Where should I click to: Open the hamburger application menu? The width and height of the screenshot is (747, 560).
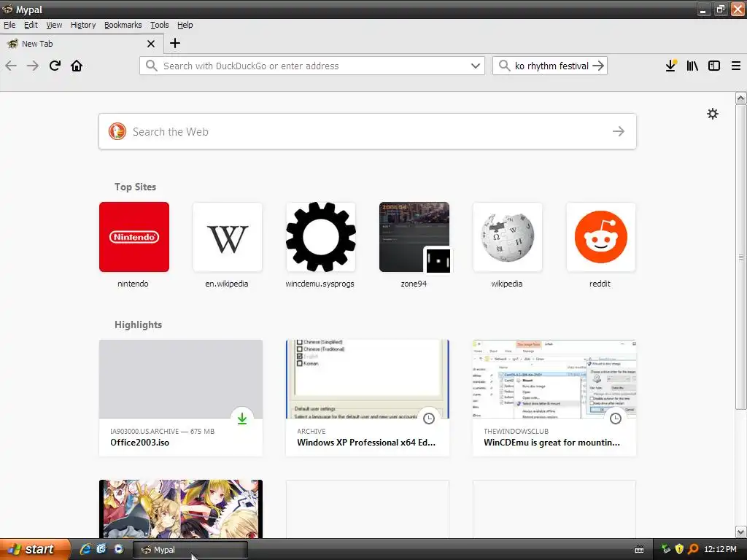736,66
